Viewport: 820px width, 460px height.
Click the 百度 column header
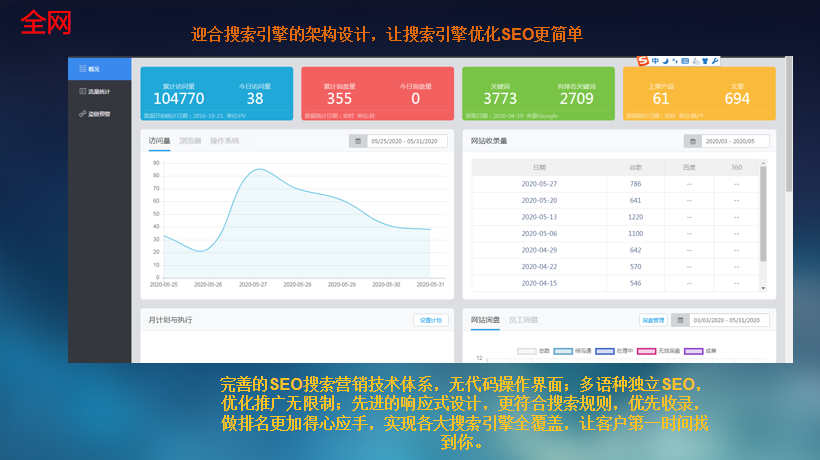[x=689, y=167]
